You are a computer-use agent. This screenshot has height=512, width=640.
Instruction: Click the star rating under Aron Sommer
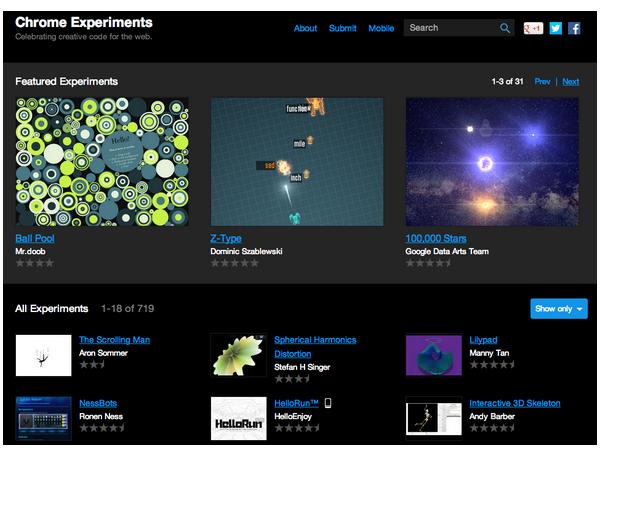pos(92,364)
